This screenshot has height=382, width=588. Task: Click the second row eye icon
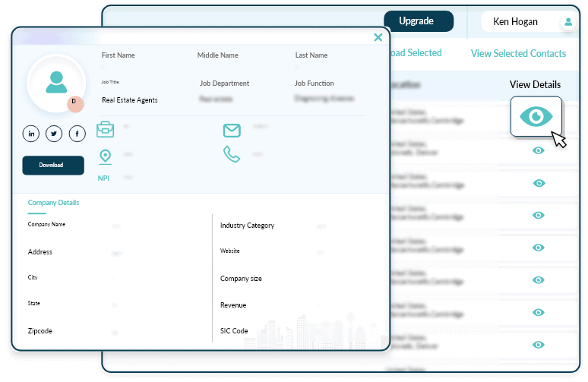tap(539, 150)
